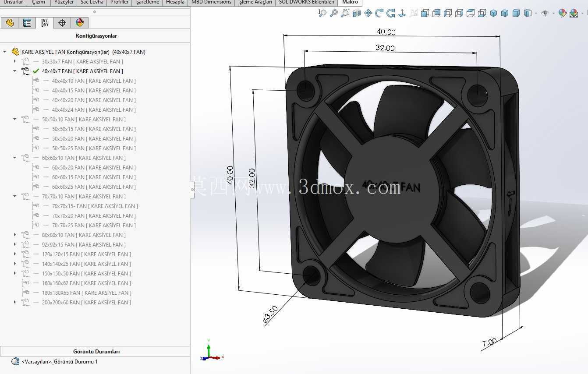Image resolution: width=588 pixels, height=374 pixels.
Task: Click the horizontal 40,00 width dimension
Action: (386, 32)
